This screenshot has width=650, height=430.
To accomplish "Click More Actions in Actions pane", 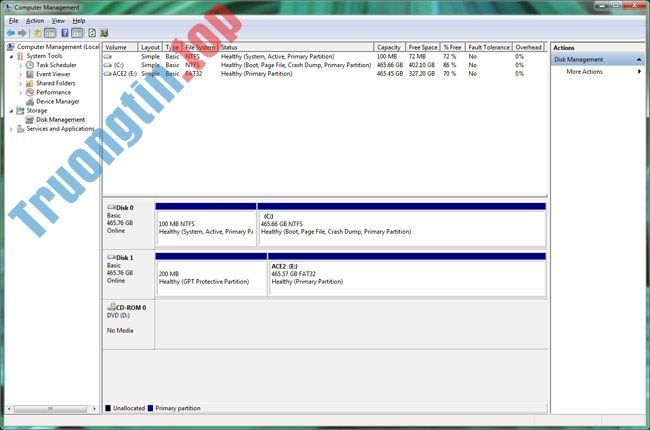I will coord(585,72).
